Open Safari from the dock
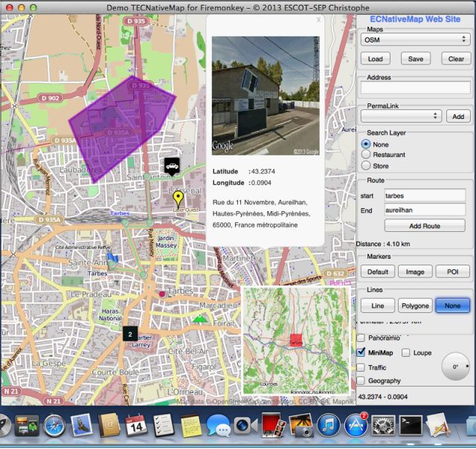The image size is (476, 449). point(54,426)
